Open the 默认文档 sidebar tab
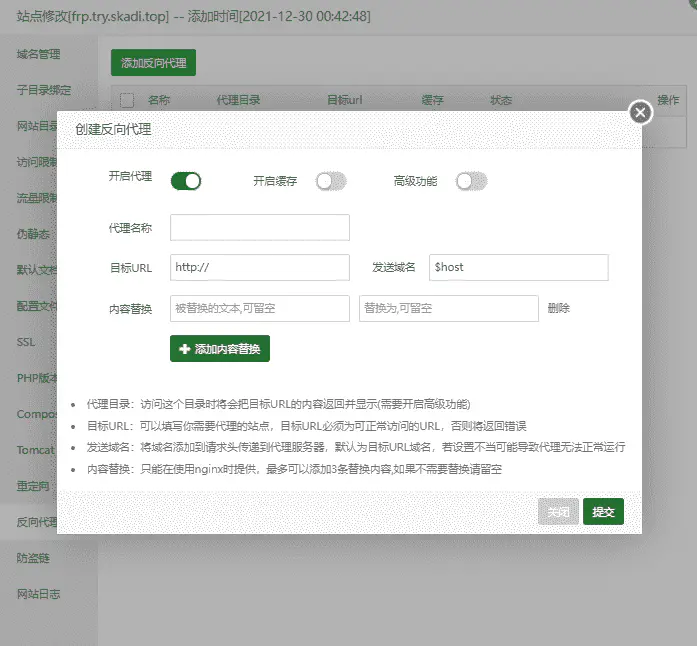 36,270
